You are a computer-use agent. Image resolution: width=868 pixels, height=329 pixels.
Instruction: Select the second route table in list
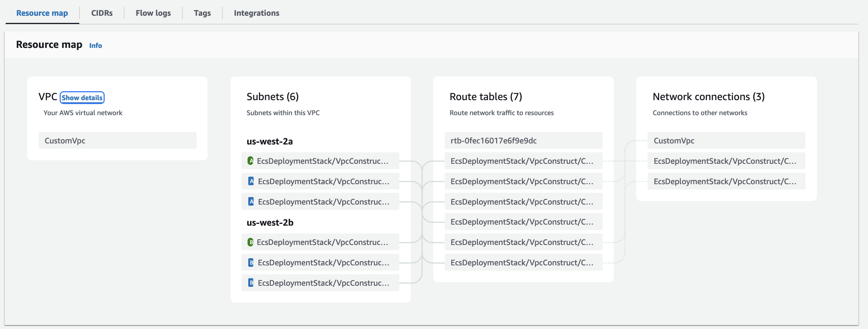click(523, 161)
